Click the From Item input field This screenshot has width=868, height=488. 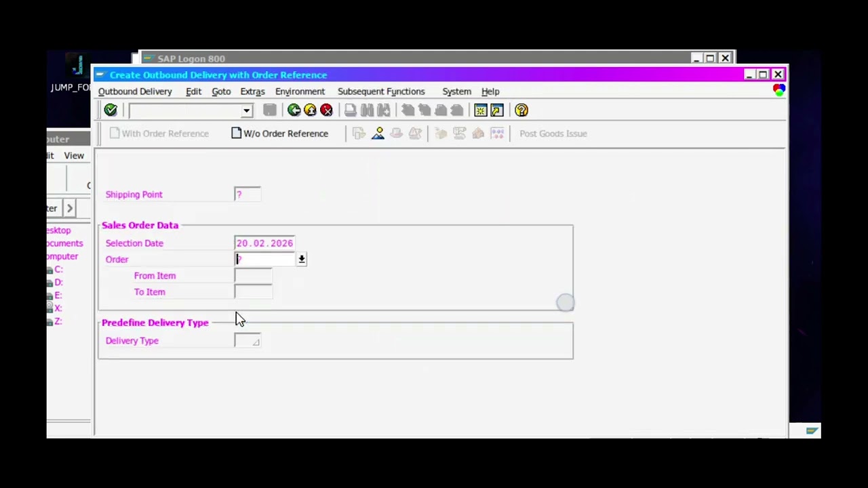pyautogui.click(x=253, y=276)
